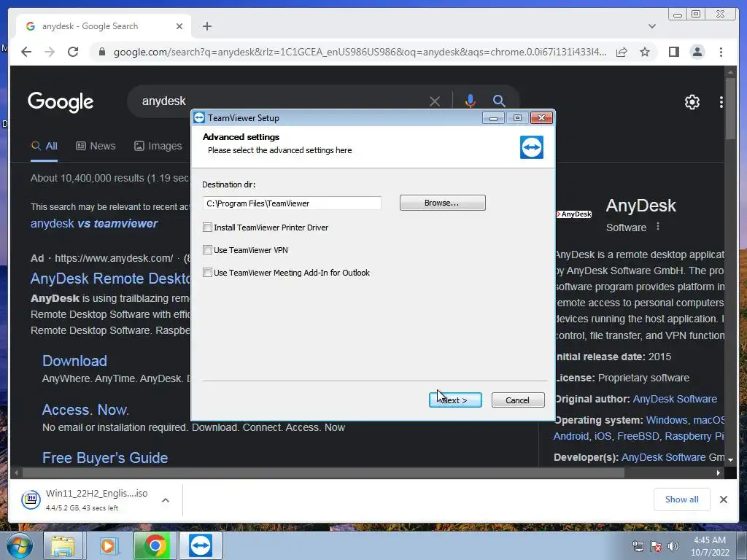Open the Windows operating system link
747x560 pixels.
(667, 421)
